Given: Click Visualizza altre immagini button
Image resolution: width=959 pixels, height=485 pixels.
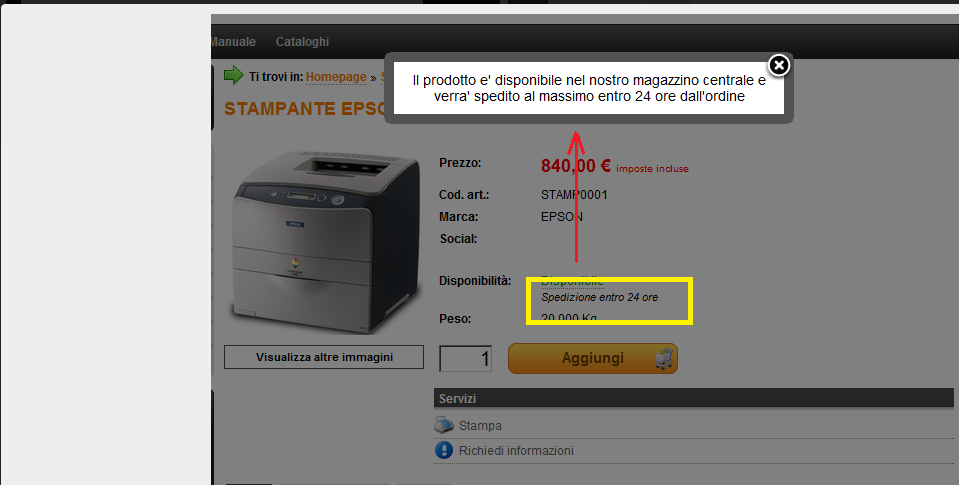Looking at the screenshot, I should [x=324, y=357].
